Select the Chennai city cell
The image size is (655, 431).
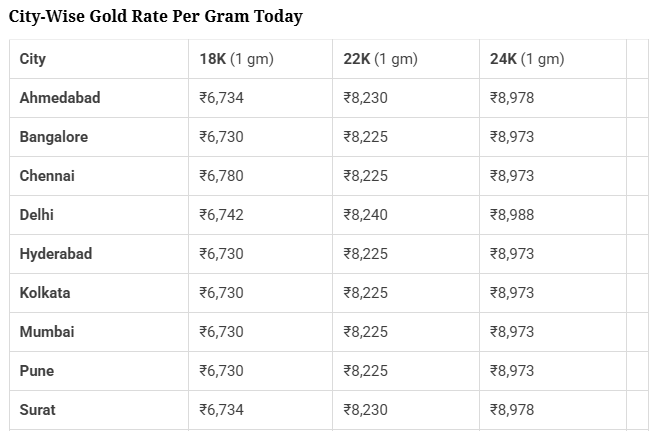[47, 176]
